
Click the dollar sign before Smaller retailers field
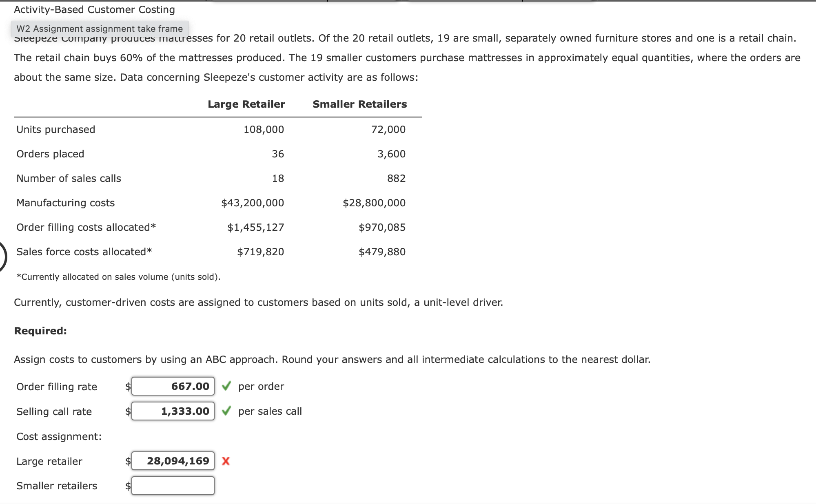click(x=127, y=486)
